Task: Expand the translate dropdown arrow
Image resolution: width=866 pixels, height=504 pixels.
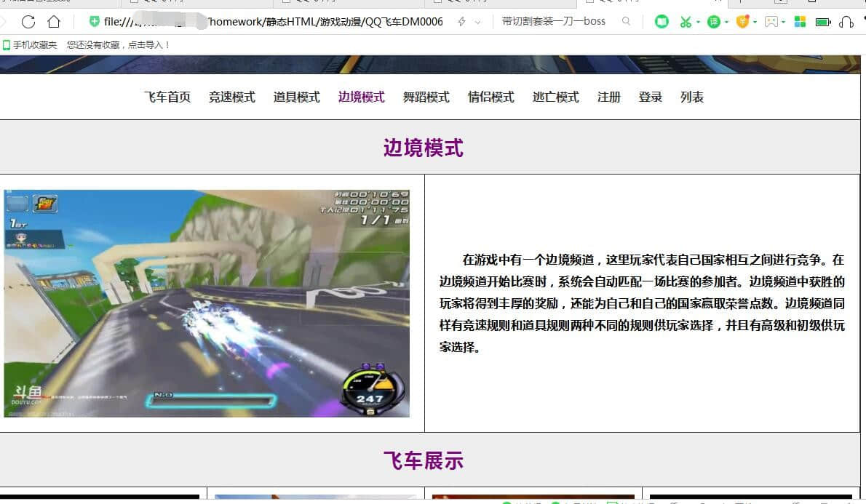Action: click(x=726, y=23)
